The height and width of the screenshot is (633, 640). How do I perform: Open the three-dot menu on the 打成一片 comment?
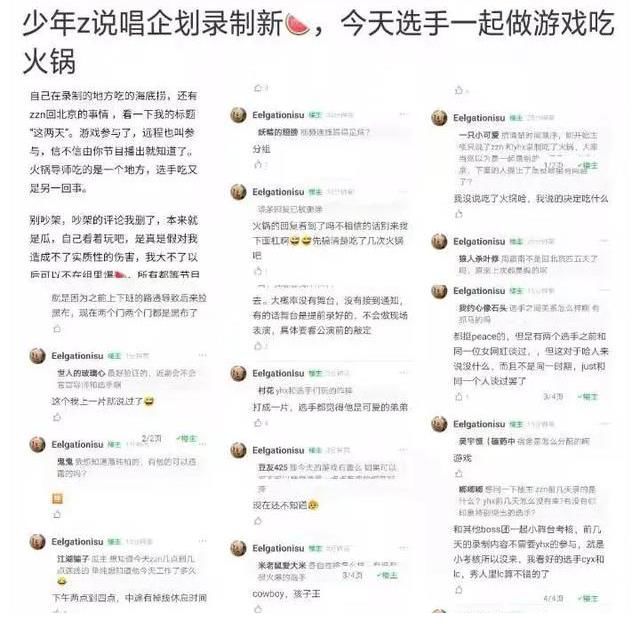click(403, 373)
